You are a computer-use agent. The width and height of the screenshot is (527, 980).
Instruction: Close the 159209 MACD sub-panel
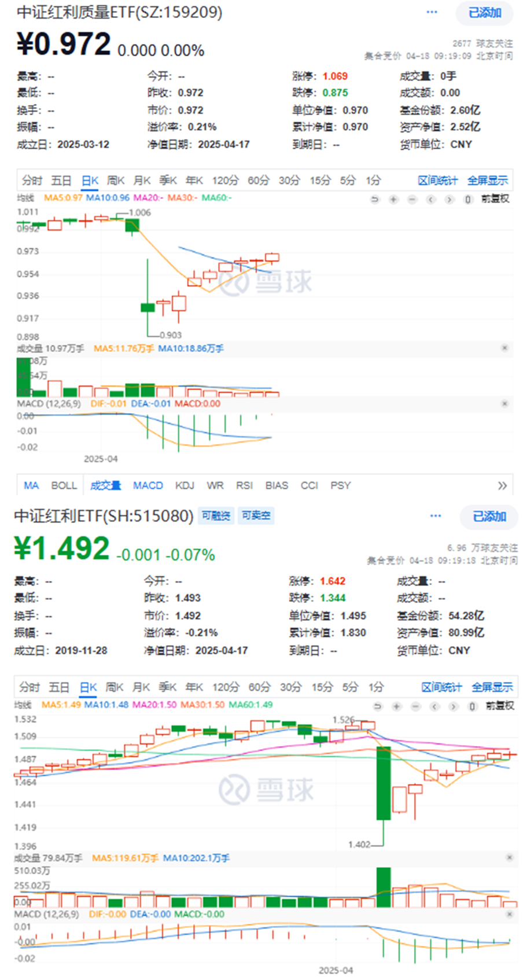tap(504, 403)
